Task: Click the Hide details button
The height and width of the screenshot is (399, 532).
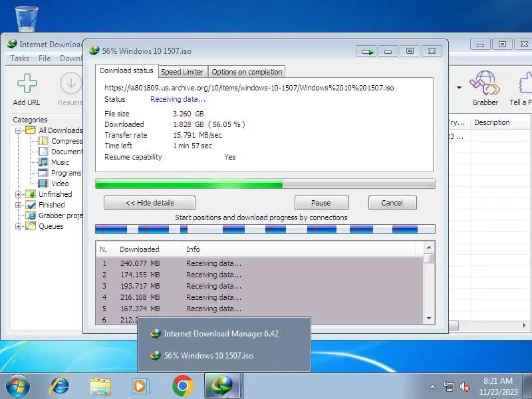Action: pos(149,203)
